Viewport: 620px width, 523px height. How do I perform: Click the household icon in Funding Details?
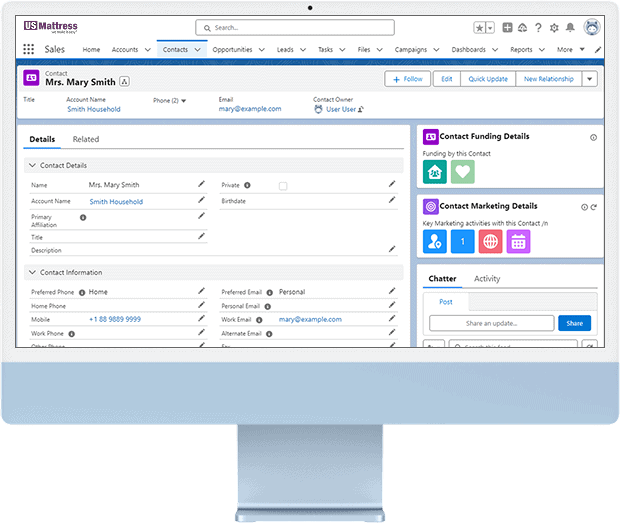[434, 172]
